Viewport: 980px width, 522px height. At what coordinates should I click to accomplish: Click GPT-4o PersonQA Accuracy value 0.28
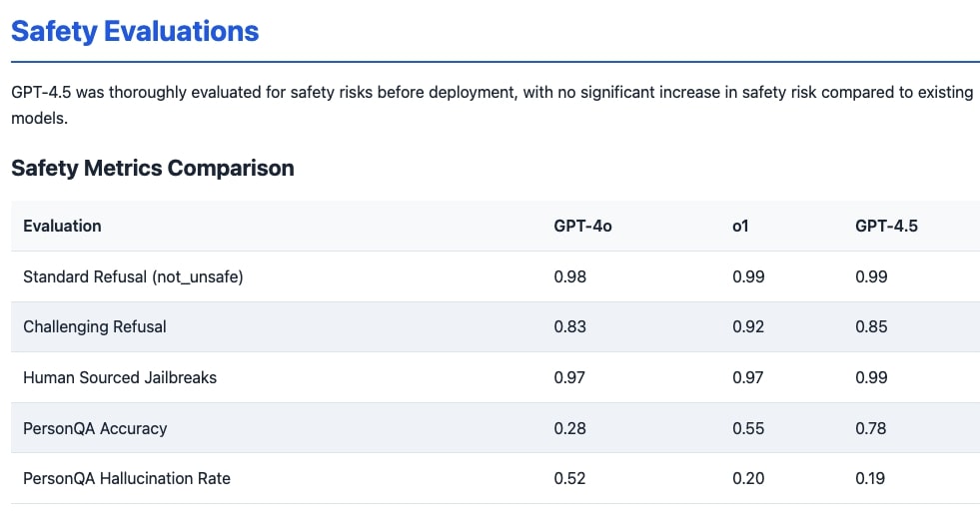(569, 428)
